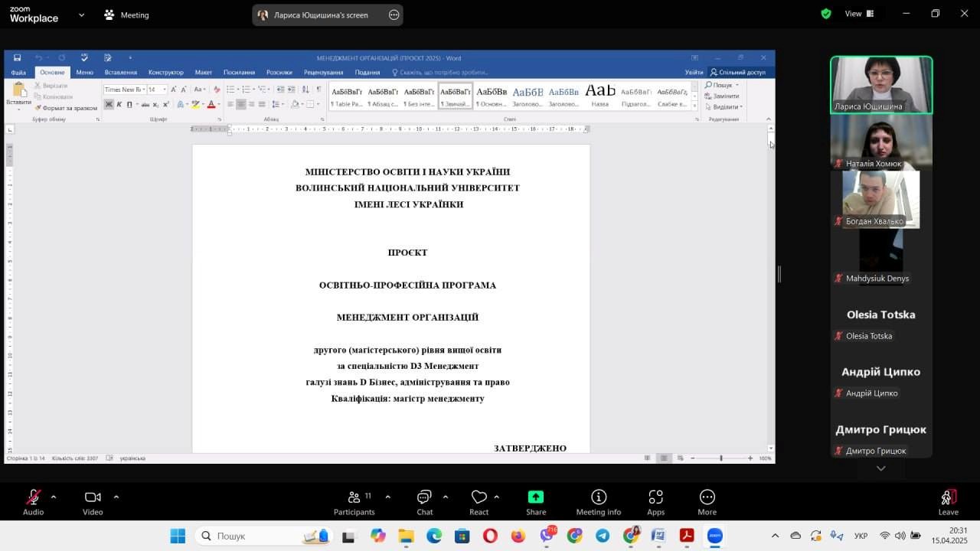Mute the microphone via Audio icon

[34, 496]
